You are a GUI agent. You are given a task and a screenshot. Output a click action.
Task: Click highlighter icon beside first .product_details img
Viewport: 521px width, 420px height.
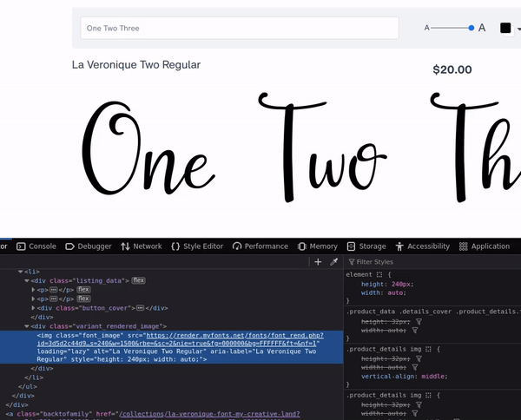428,350
